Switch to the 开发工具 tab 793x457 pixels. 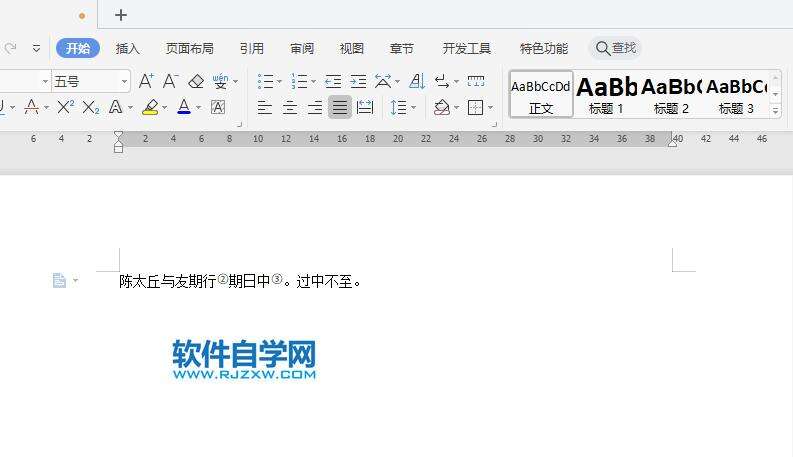pos(466,49)
